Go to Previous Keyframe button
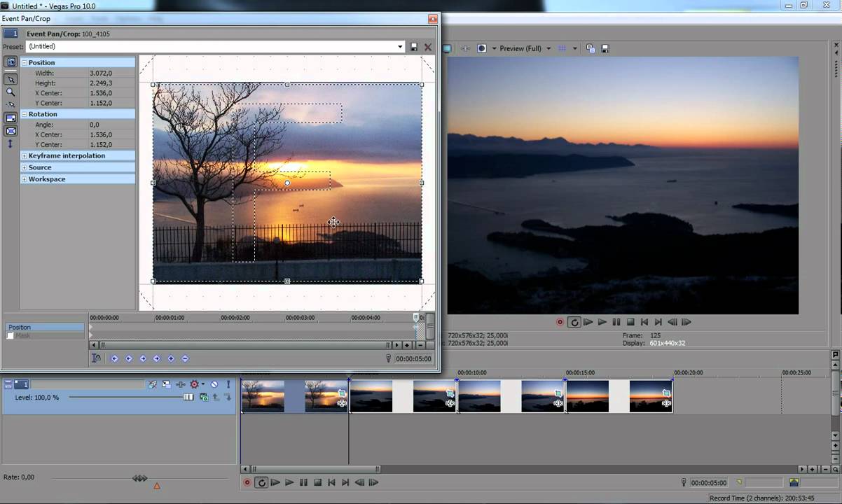Image resolution: width=842 pixels, height=504 pixels. (129, 358)
